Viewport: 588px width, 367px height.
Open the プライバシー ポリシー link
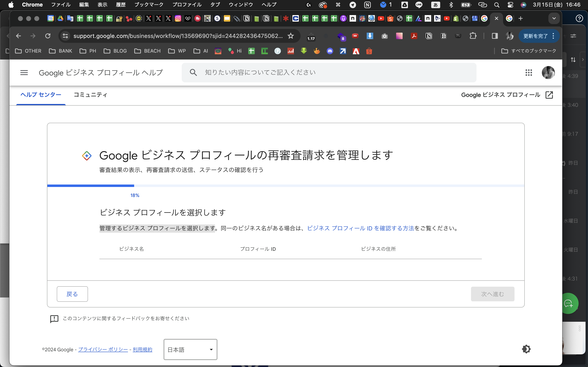[x=103, y=349]
